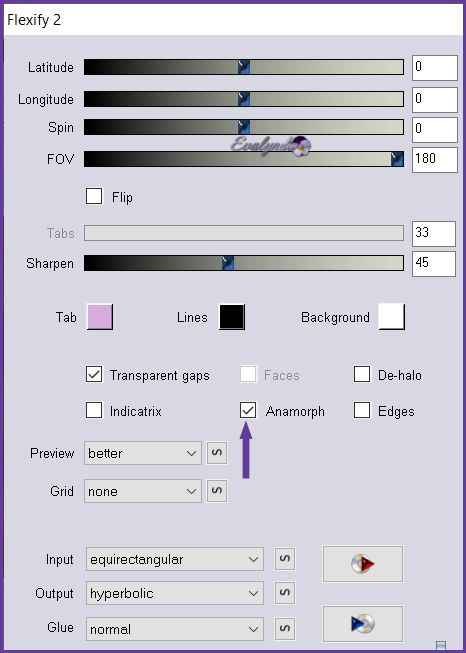This screenshot has height=653, width=466.
Task: Open the Preview quality dropdown
Action: [143, 453]
